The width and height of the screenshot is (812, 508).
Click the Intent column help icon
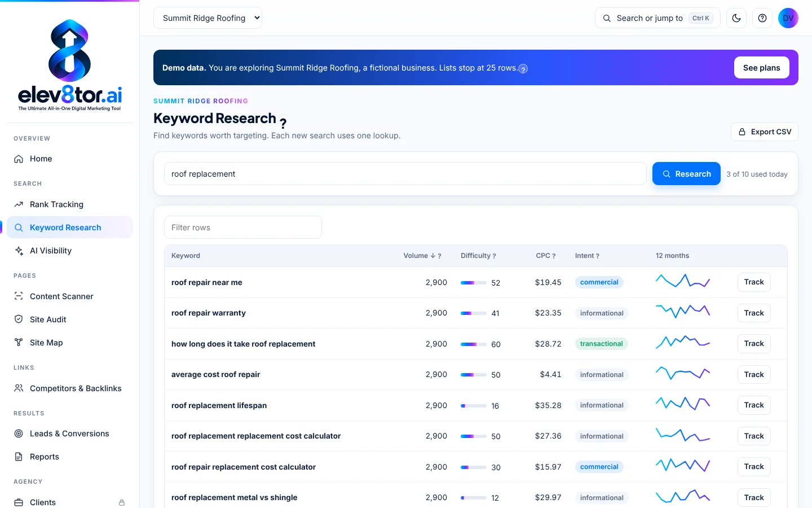coord(598,256)
